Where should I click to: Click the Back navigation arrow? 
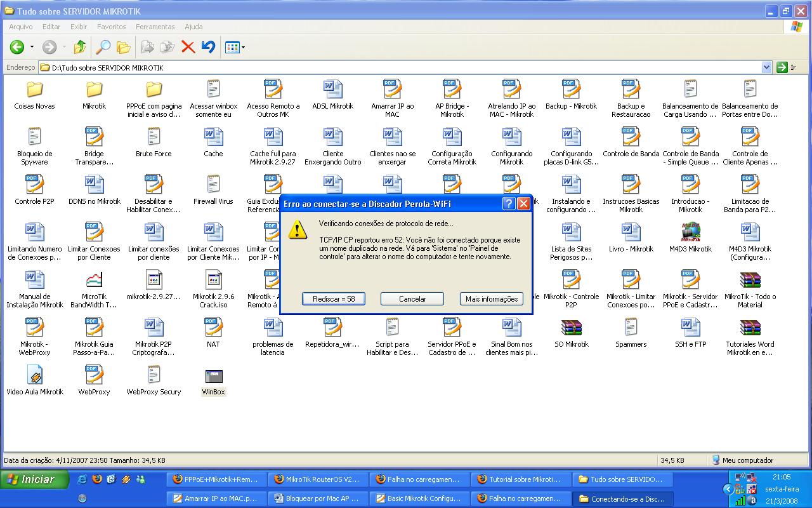tap(17, 47)
